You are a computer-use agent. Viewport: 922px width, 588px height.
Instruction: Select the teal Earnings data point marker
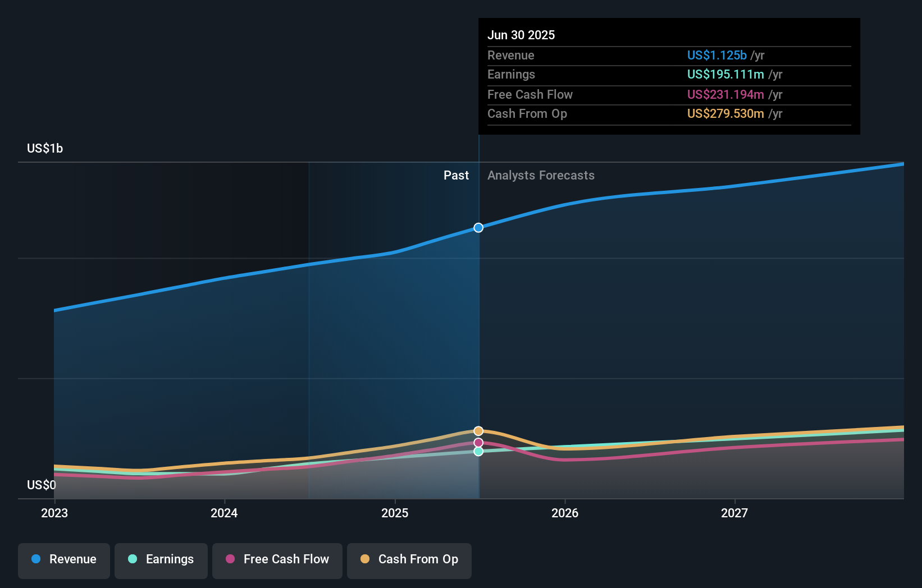click(478, 452)
